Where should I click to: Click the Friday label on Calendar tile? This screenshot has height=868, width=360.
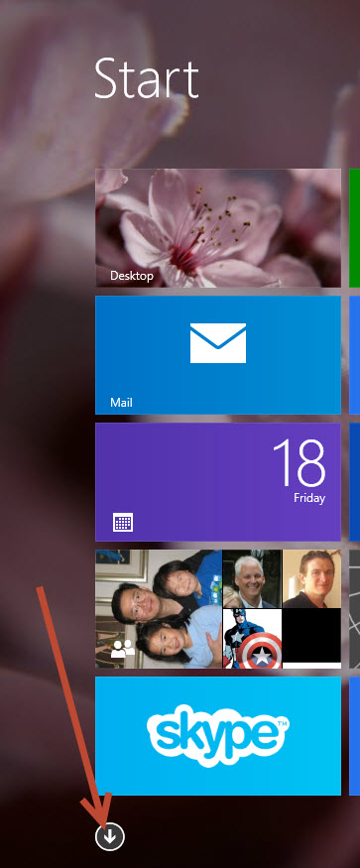click(x=309, y=498)
